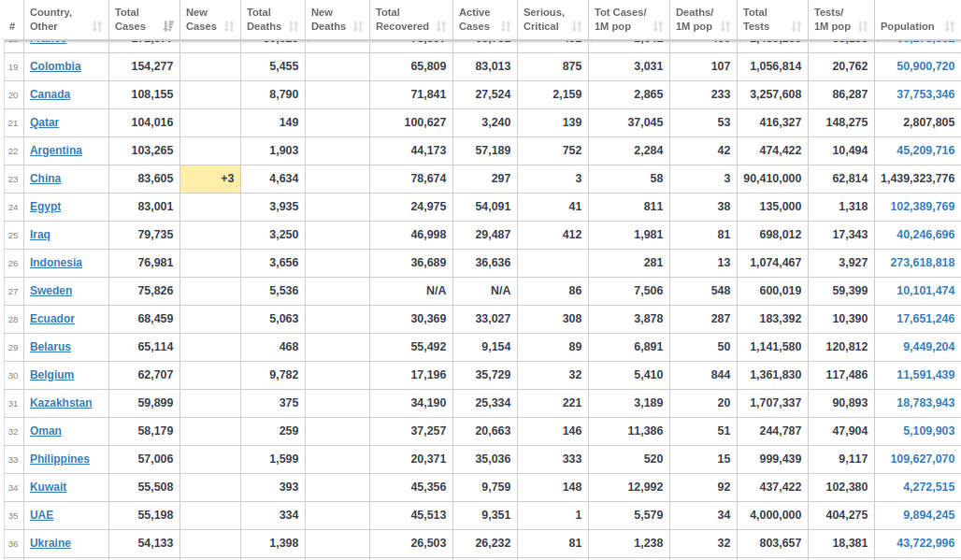
Task: Click the Total Cases sort icon
Action: point(168,26)
